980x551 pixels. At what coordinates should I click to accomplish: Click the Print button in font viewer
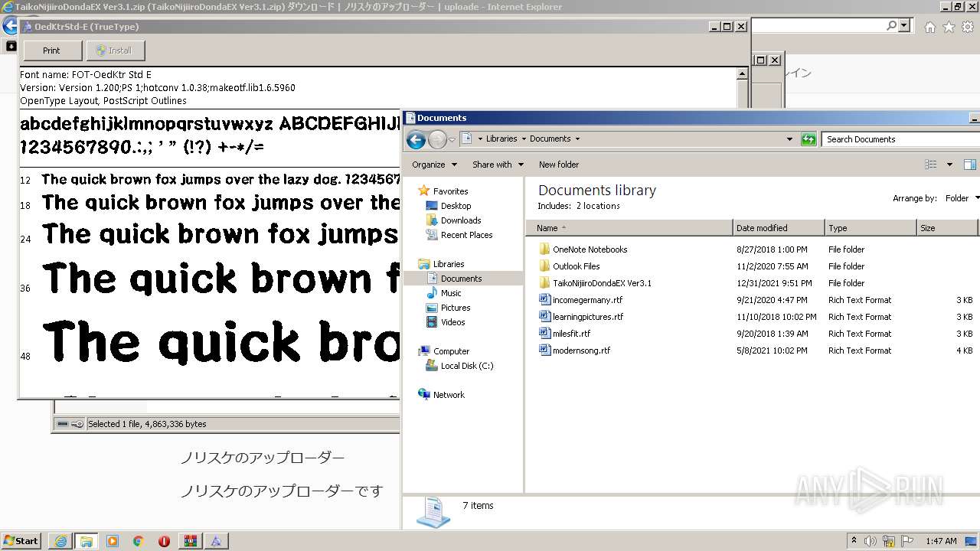[x=52, y=51]
